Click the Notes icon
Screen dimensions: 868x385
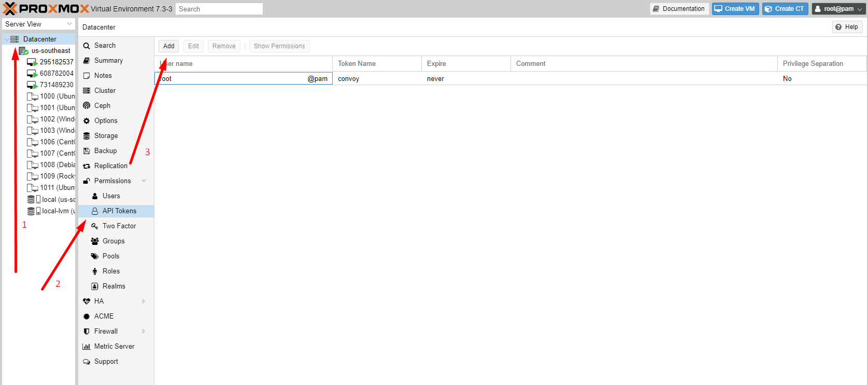pos(87,76)
